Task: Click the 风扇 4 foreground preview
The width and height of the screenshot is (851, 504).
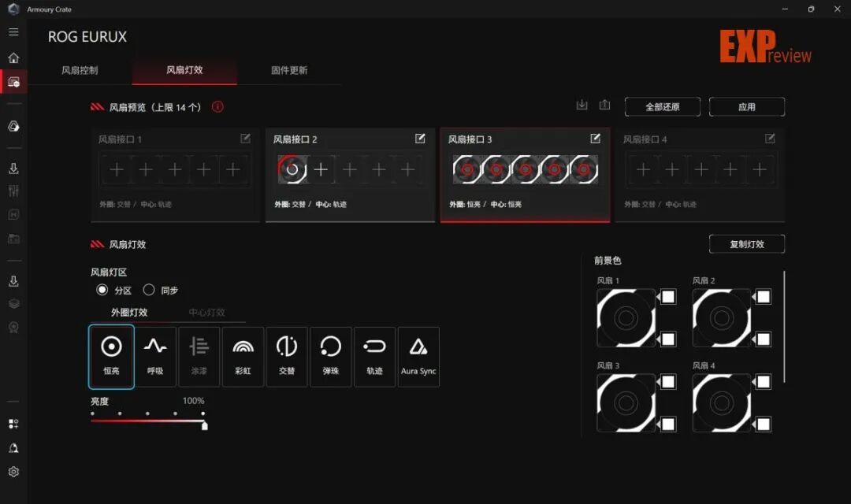Action: click(721, 403)
